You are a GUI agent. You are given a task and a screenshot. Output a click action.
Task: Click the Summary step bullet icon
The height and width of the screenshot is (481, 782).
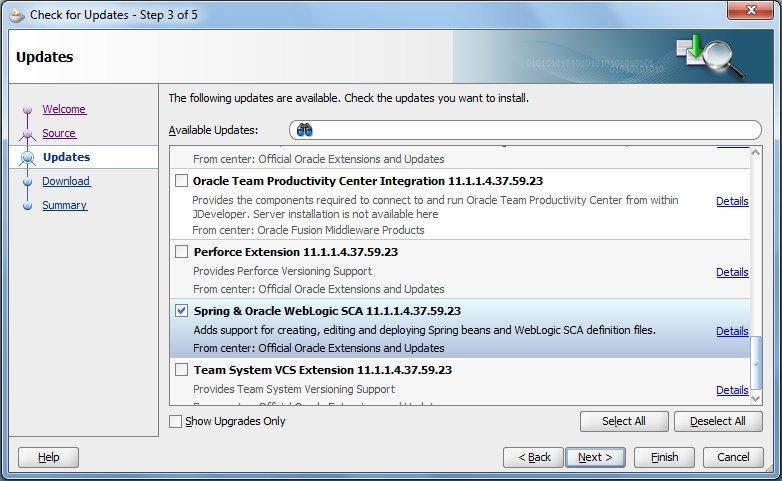(27, 206)
